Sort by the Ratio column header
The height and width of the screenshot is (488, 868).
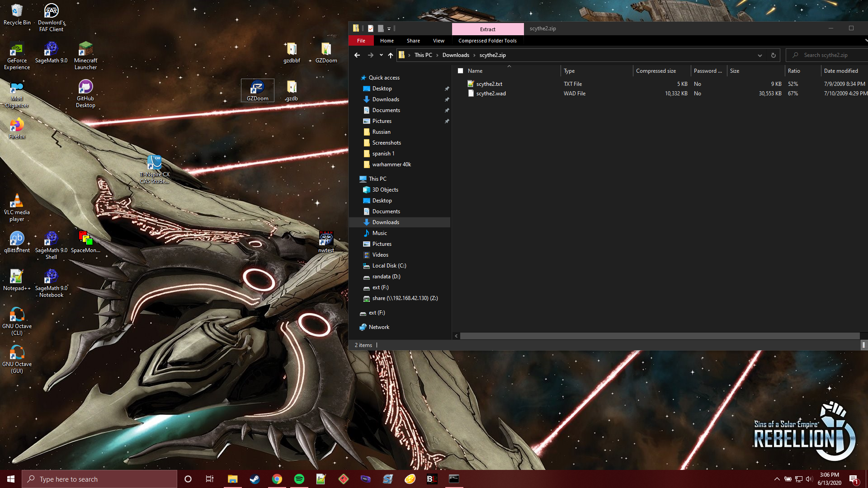(x=802, y=71)
